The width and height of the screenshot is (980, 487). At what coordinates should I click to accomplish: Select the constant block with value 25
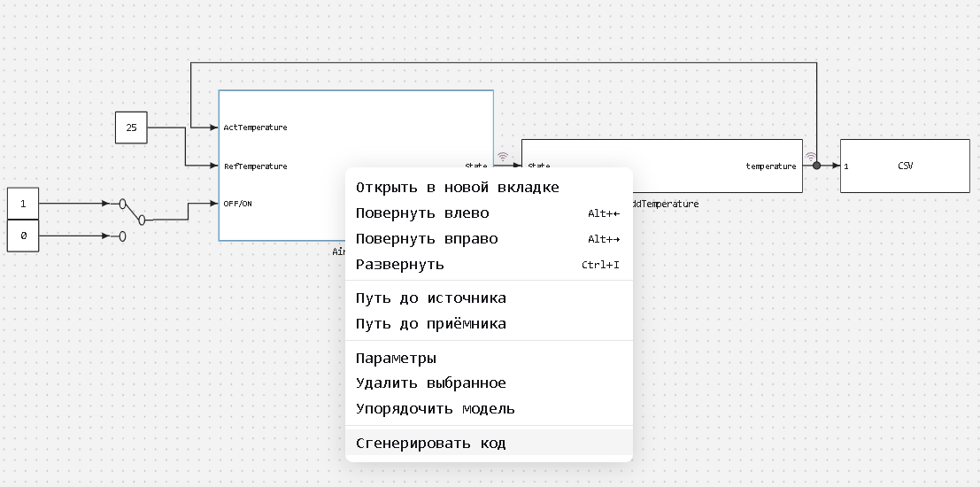[x=131, y=128]
